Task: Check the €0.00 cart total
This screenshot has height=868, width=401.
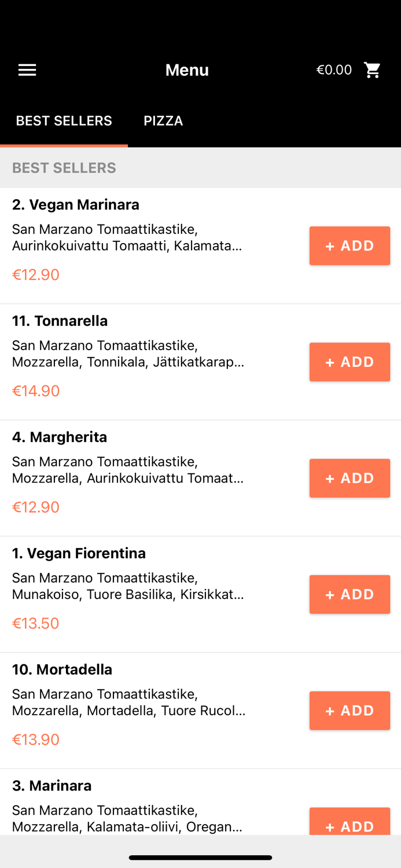Action: click(334, 69)
